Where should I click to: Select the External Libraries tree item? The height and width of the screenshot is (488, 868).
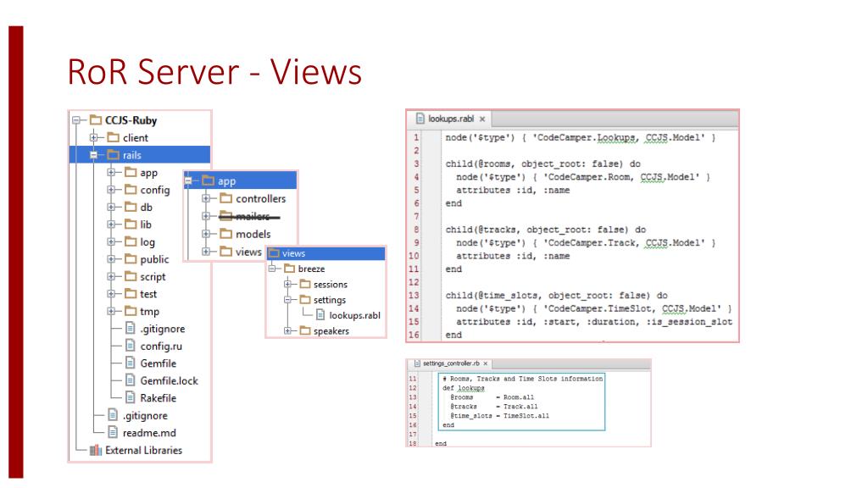tap(143, 450)
